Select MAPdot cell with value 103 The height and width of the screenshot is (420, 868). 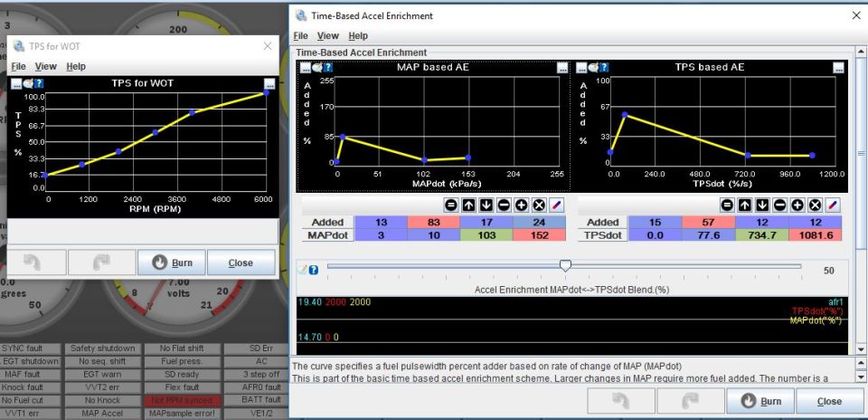coord(486,235)
